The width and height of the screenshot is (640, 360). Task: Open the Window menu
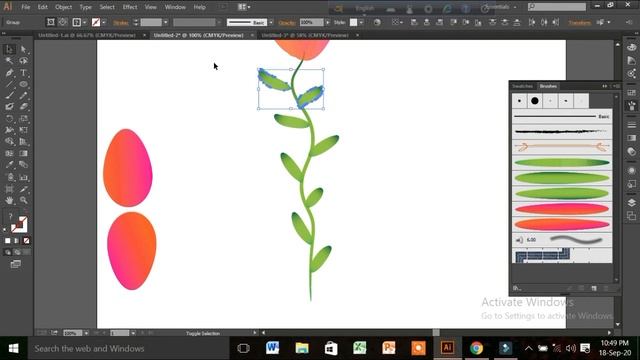click(175, 7)
